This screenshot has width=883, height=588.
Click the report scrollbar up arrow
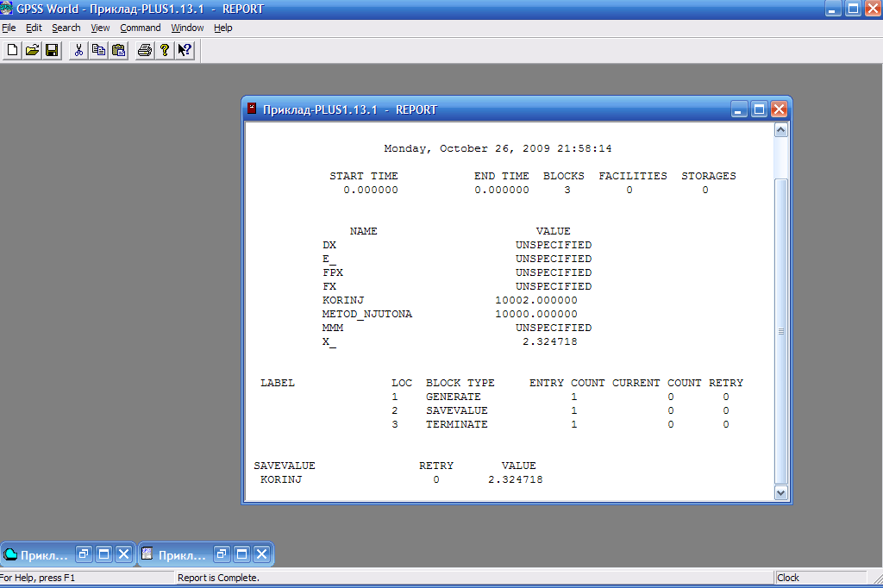pyautogui.click(x=780, y=130)
